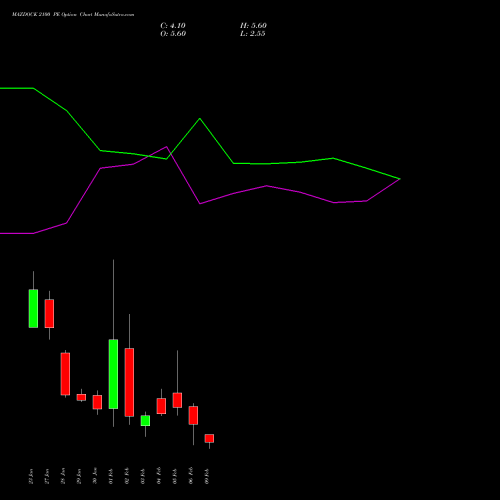Click the 04 Feb date label
Image resolution: width=500 pixels, height=500 pixels.
click(159, 476)
